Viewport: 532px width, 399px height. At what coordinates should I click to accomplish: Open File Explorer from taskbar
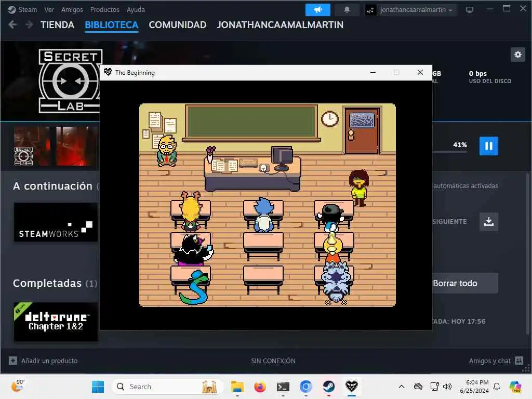point(237,387)
